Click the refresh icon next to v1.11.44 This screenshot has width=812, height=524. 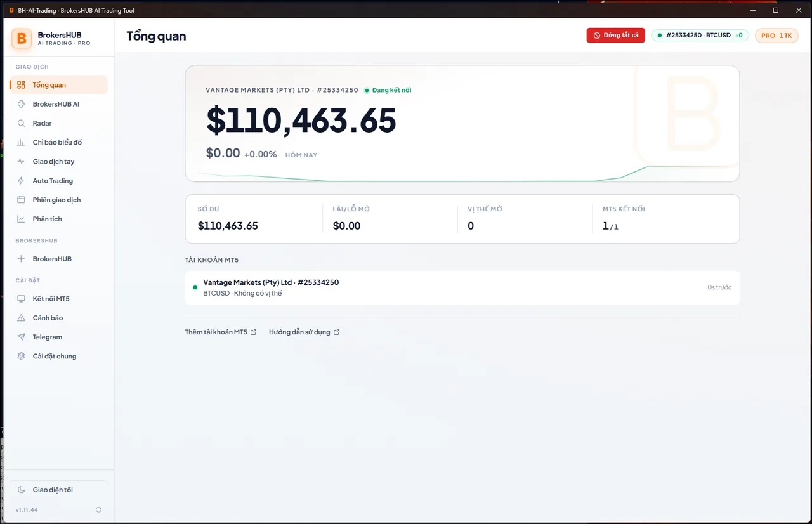pyautogui.click(x=98, y=510)
